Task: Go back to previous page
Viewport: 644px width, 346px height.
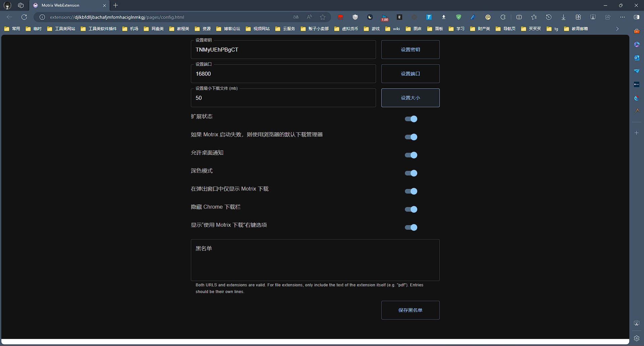Action: tap(9, 17)
